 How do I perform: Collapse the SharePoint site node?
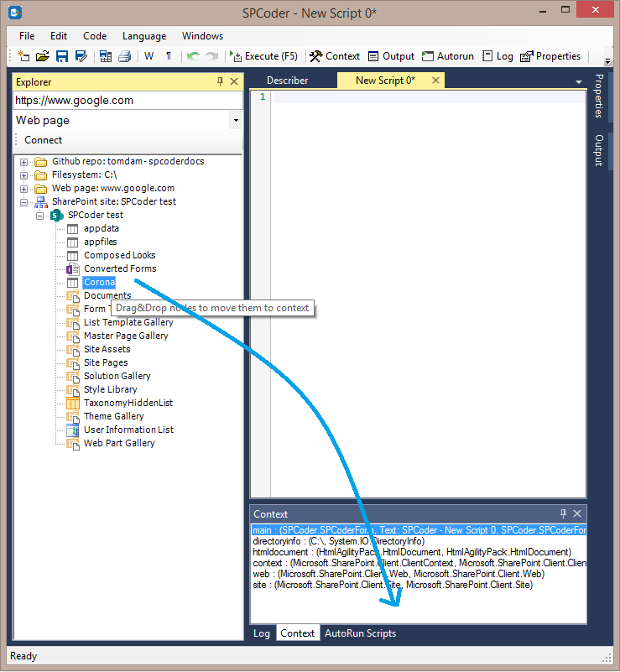pos(23,202)
